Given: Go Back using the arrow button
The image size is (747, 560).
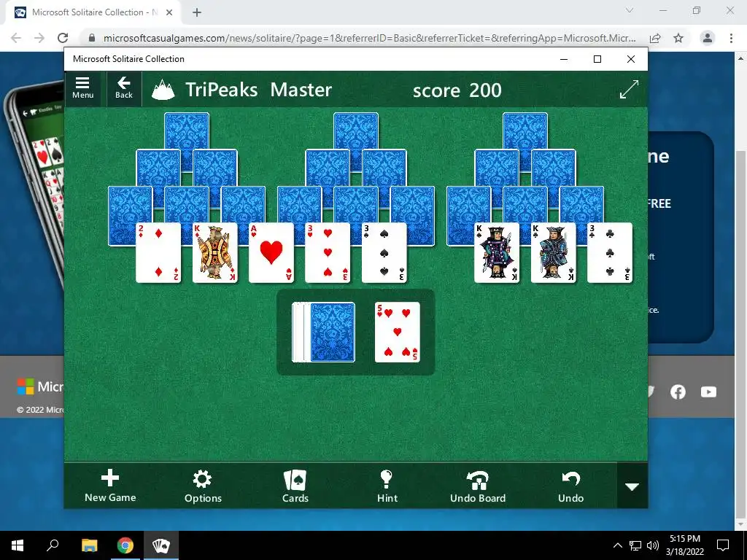Looking at the screenshot, I should (124, 88).
